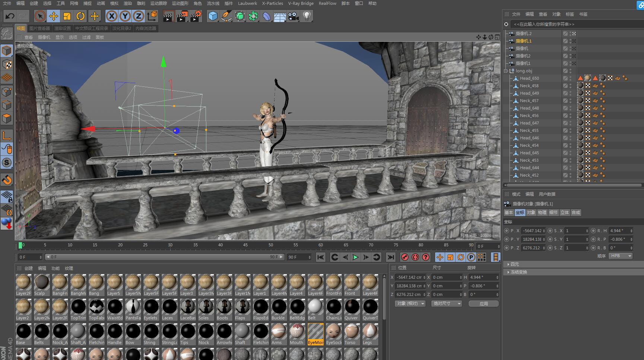Toggle the layer checkbox for Head_650
Image resolution: width=644 pixels, height=360 pixels.
click(x=565, y=78)
